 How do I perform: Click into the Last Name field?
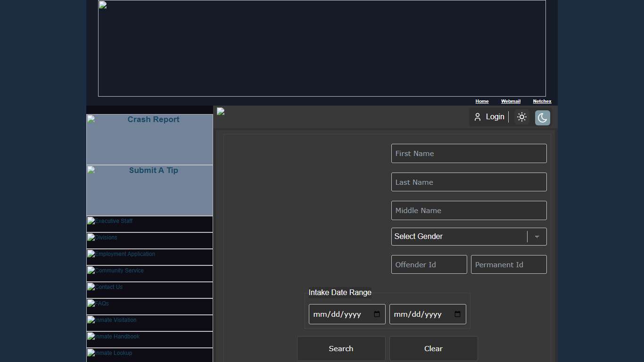coord(469,182)
